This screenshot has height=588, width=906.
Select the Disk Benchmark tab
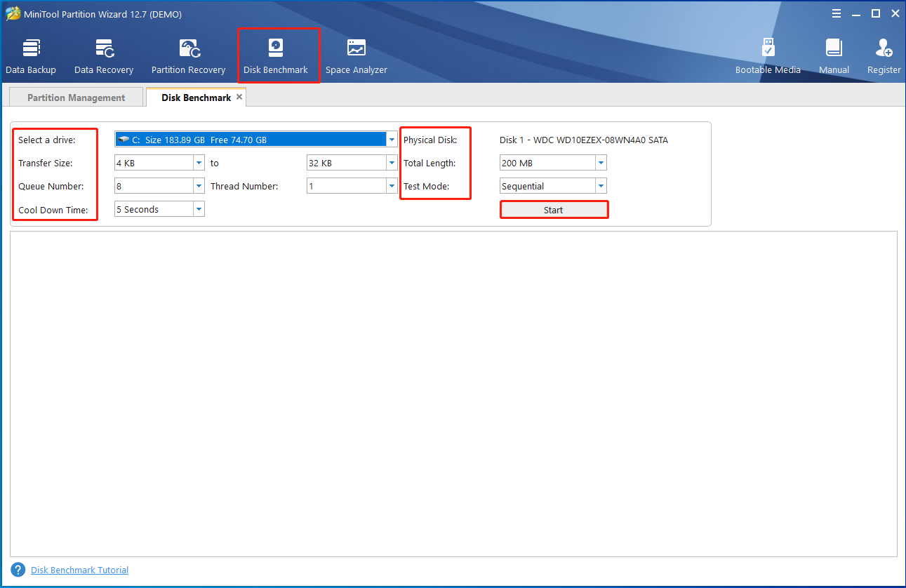tap(196, 98)
